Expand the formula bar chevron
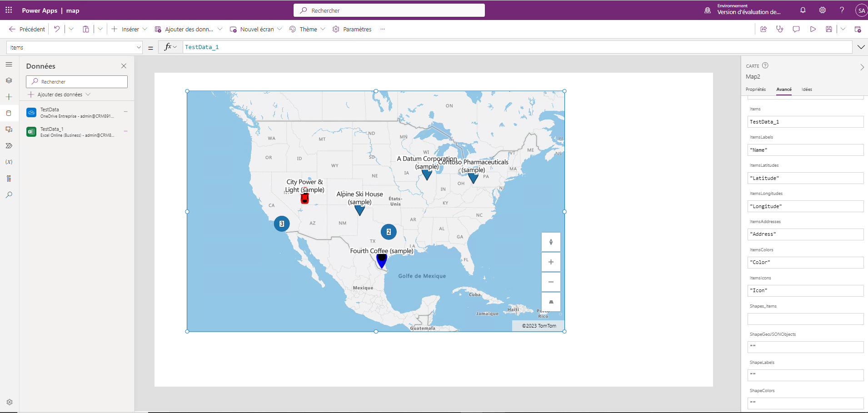This screenshot has height=413, width=868. [x=861, y=47]
